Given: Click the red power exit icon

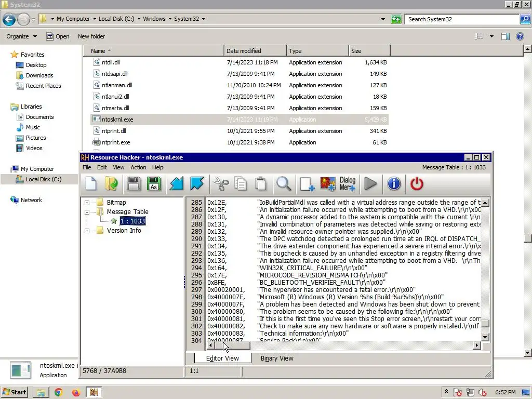Looking at the screenshot, I should click(x=417, y=184).
